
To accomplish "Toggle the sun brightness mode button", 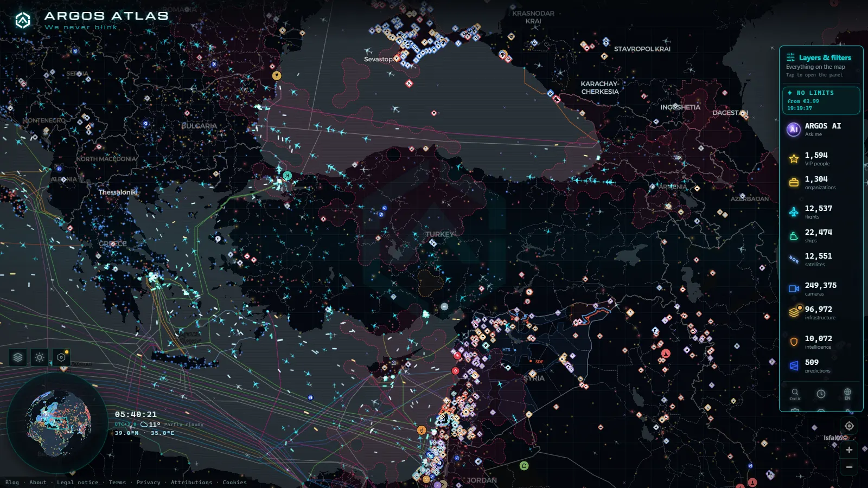I will point(40,357).
